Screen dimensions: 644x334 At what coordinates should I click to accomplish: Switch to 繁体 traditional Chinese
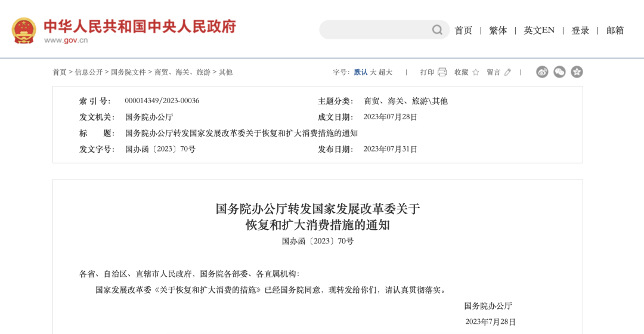pos(498,30)
